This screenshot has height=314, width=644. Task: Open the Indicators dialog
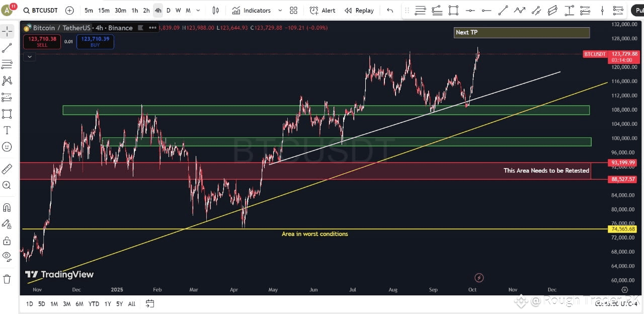tap(252, 11)
